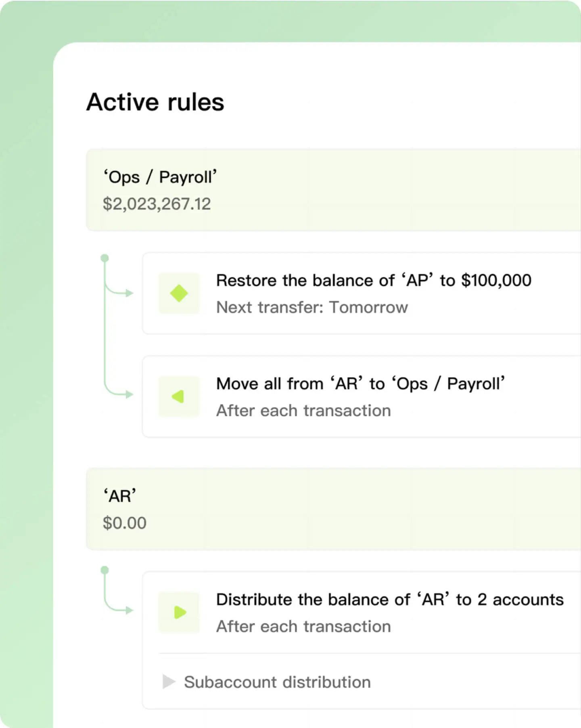Click the 'Active rules' heading

click(155, 102)
